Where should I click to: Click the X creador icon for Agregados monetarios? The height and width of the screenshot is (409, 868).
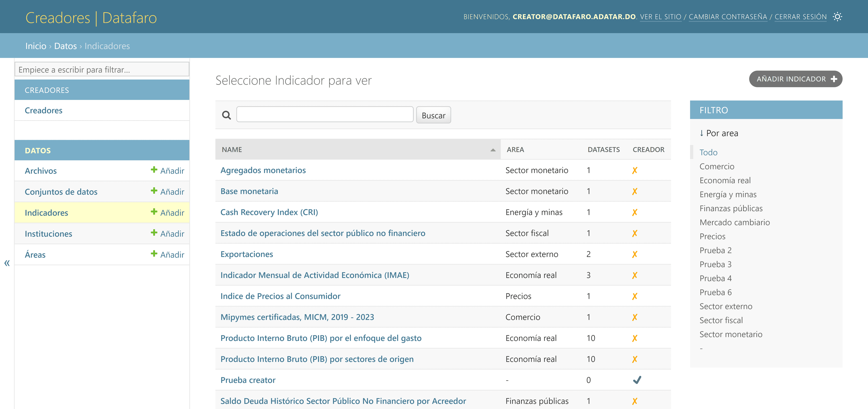634,170
